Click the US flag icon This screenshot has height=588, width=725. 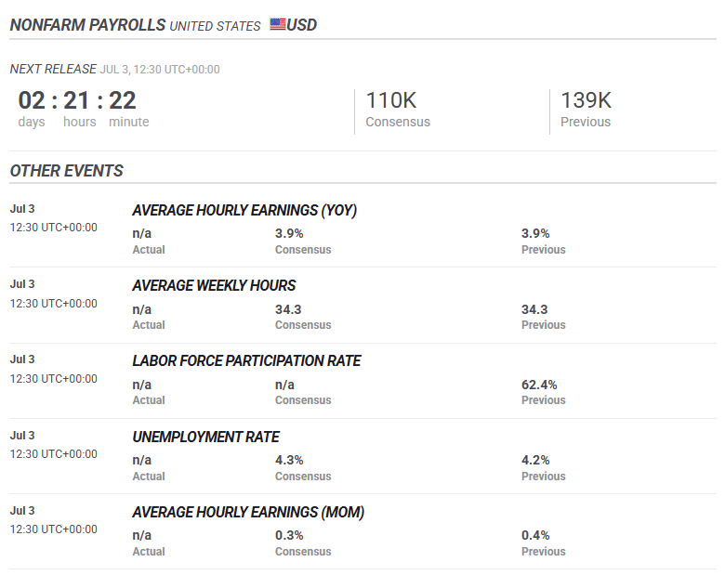278,24
